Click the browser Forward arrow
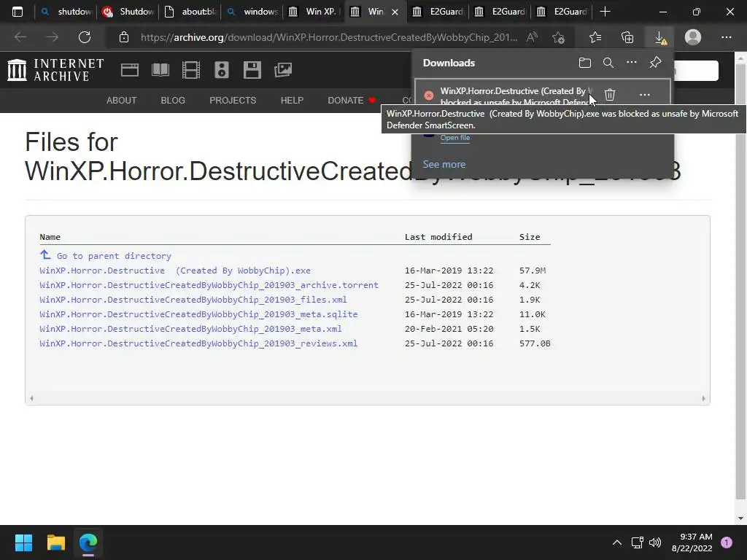This screenshot has width=747, height=560. (53, 37)
